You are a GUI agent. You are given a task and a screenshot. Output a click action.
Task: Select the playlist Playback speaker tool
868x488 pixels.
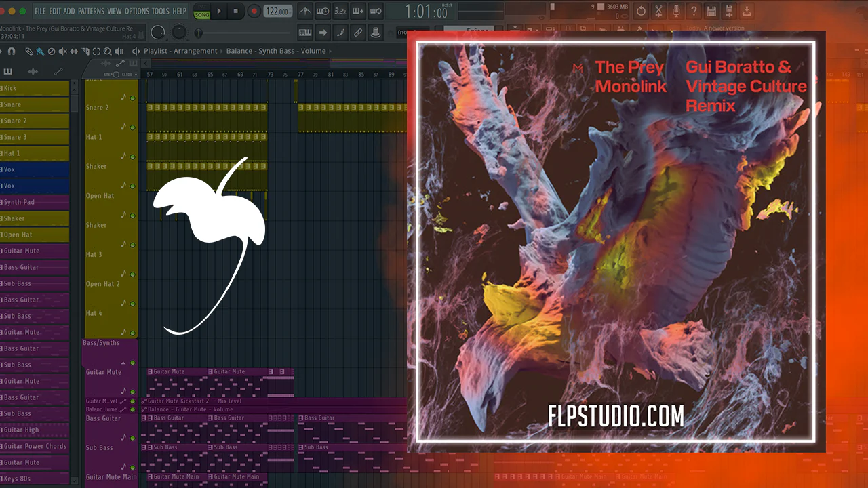(x=119, y=52)
